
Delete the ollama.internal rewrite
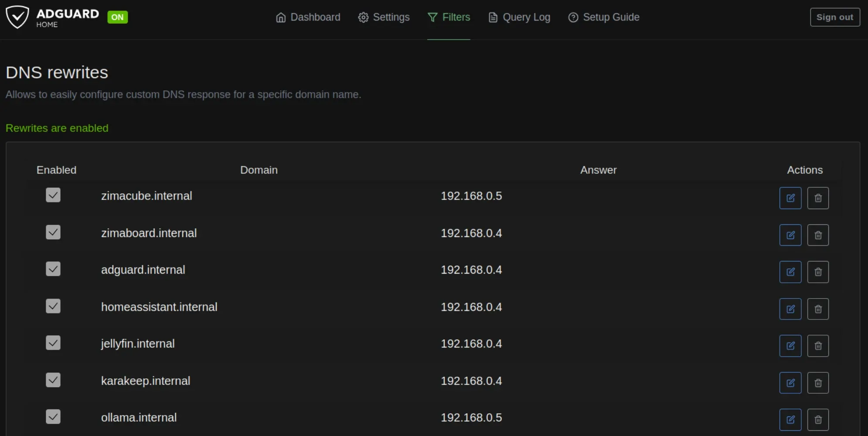818,419
